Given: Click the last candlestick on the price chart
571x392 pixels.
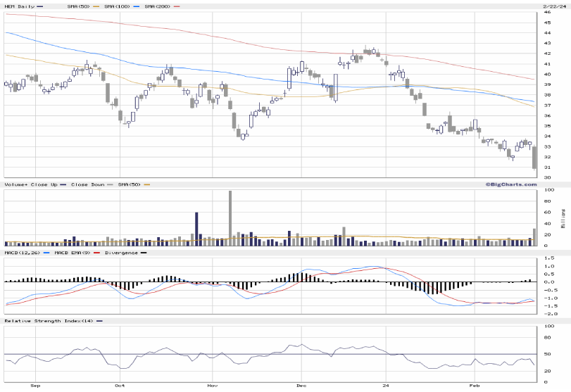Looking at the screenshot, I should [534, 158].
